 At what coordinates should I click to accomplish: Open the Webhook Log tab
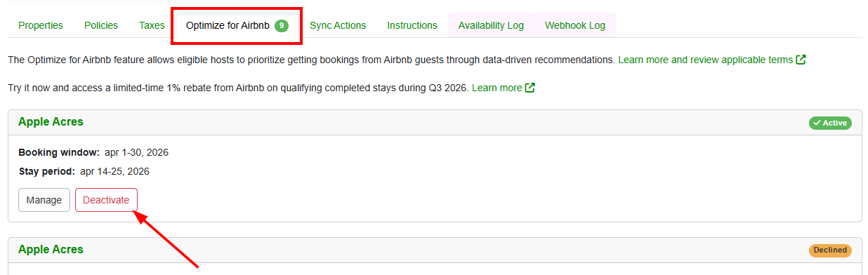click(x=575, y=25)
